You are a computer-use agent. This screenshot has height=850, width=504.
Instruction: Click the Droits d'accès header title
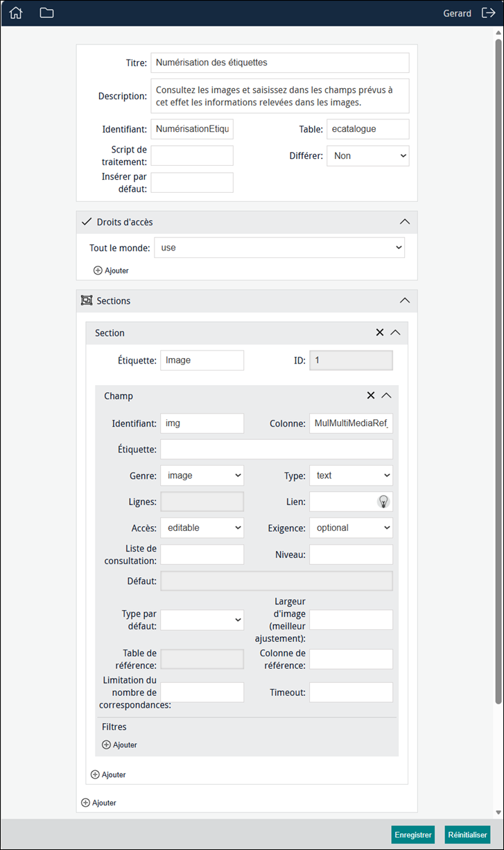click(125, 222)
